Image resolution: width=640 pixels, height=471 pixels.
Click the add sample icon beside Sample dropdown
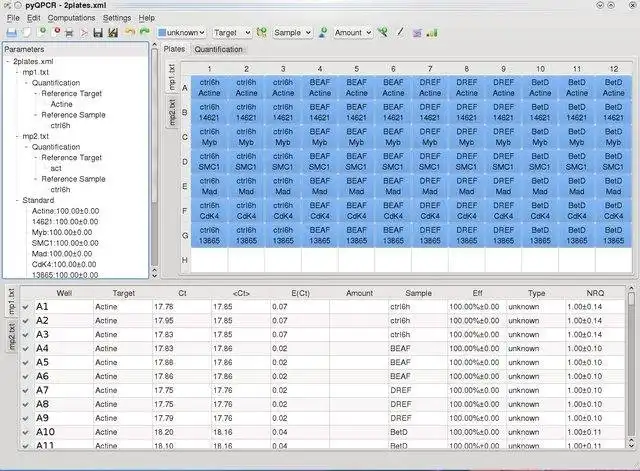click(323, 32)
